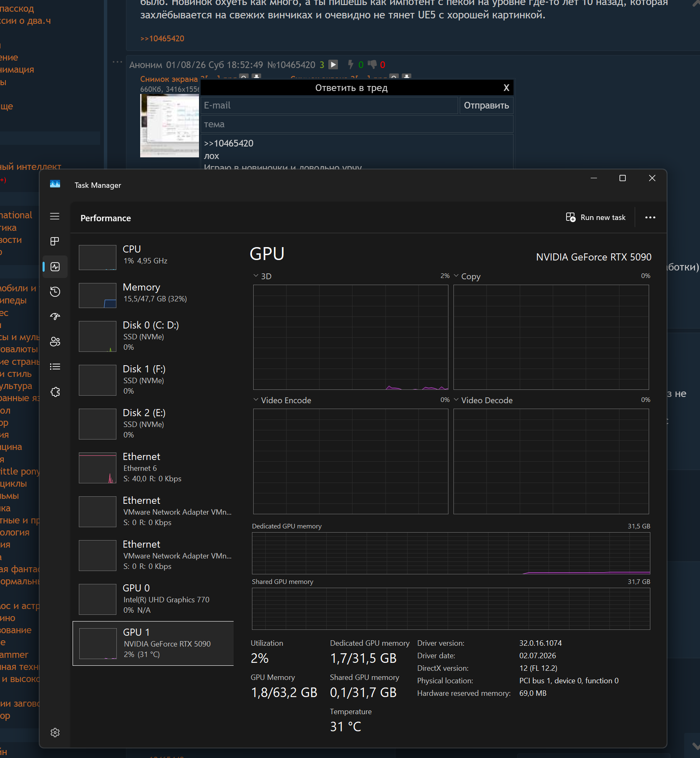Select Disk 0 (C: D:) entry
The height and width of the screenshot is (758, 700).
[x=153, y=336]
